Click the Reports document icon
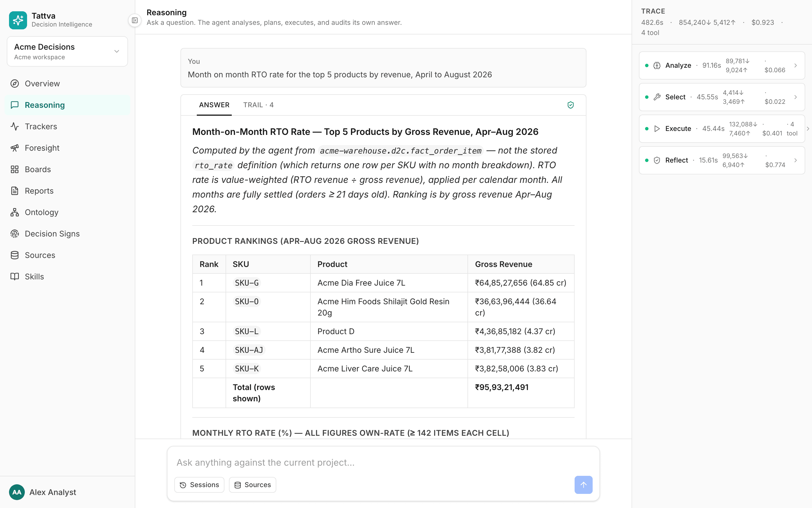 coord(14,191)
